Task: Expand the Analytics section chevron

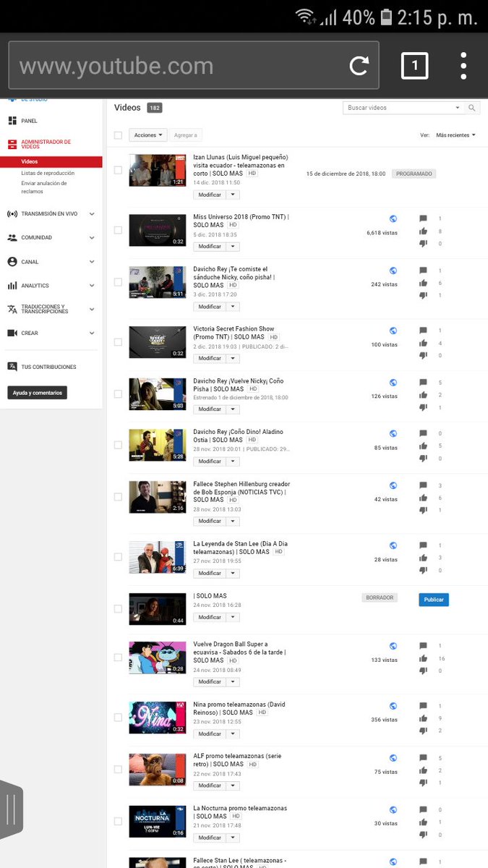Action: (x=92, y=286)
